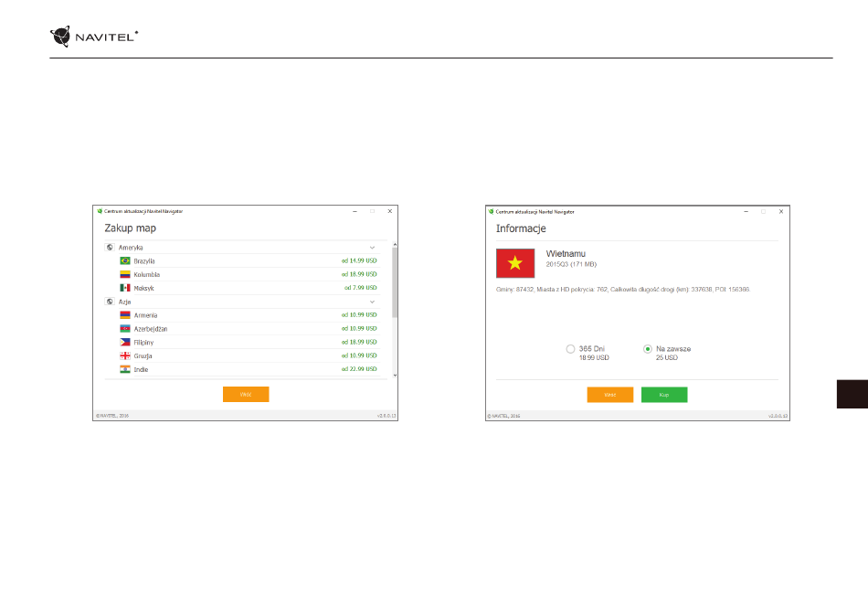This screenshot has height=615, width=868.
Task: Close the Zakup map window
Action: pyautogui.click(x=390, y=211)
